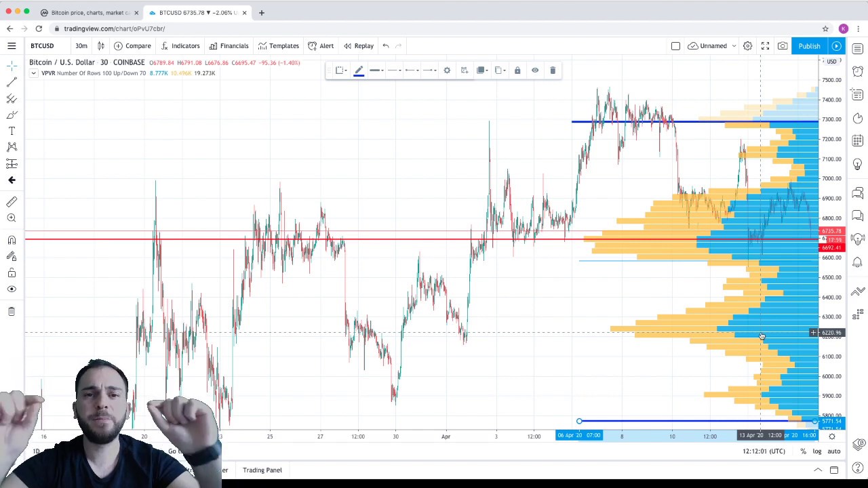Viewport: 868px width, 488px height.
Task: Toggle stay in drawing mode
Action: (x=12, y=256)
